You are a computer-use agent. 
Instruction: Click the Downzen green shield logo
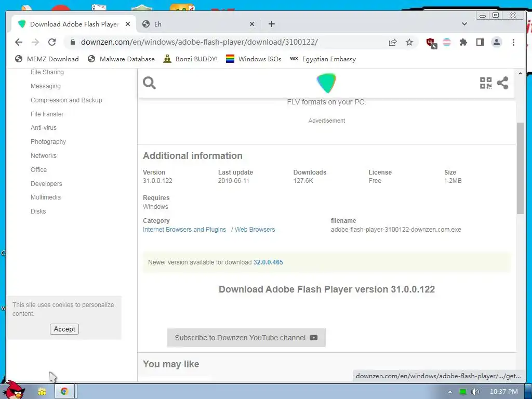point(326,83)
